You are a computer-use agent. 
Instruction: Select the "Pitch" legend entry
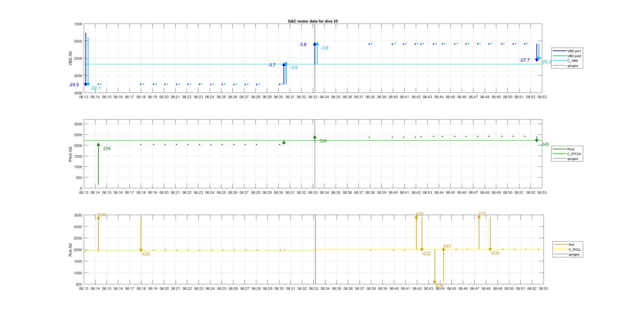564,149
